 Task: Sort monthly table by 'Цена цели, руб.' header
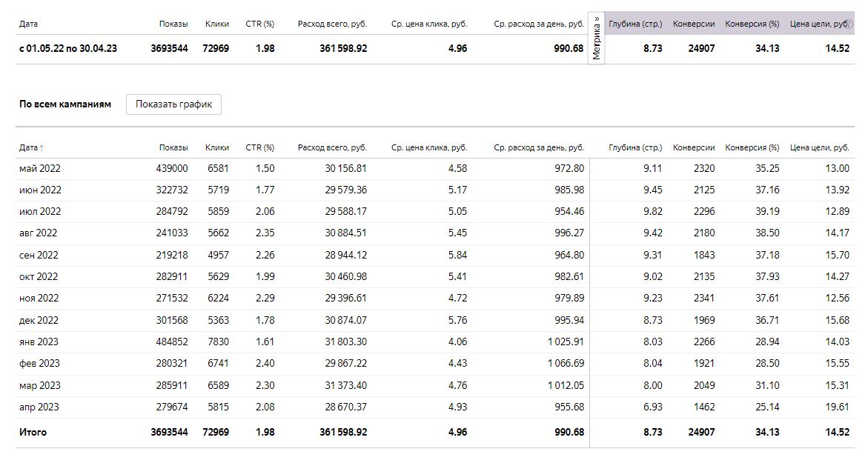pyautogui.click(x=820, y=147)
